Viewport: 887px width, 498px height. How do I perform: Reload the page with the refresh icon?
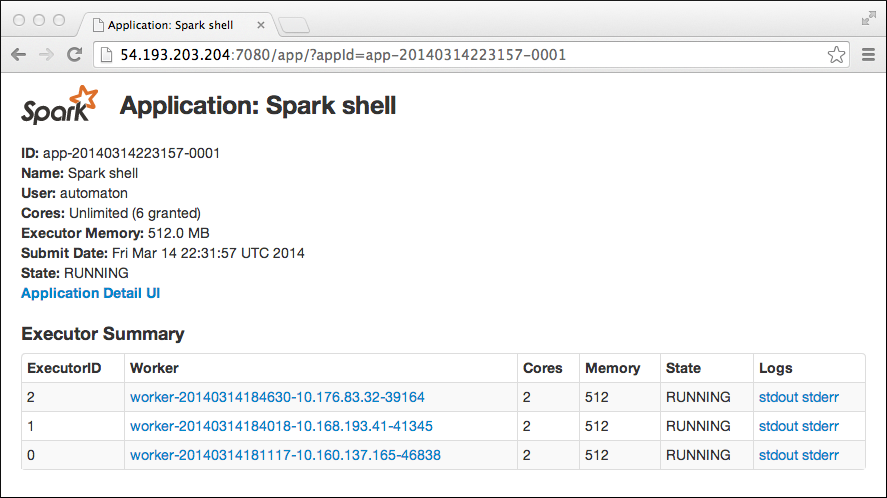pos(74,54)
